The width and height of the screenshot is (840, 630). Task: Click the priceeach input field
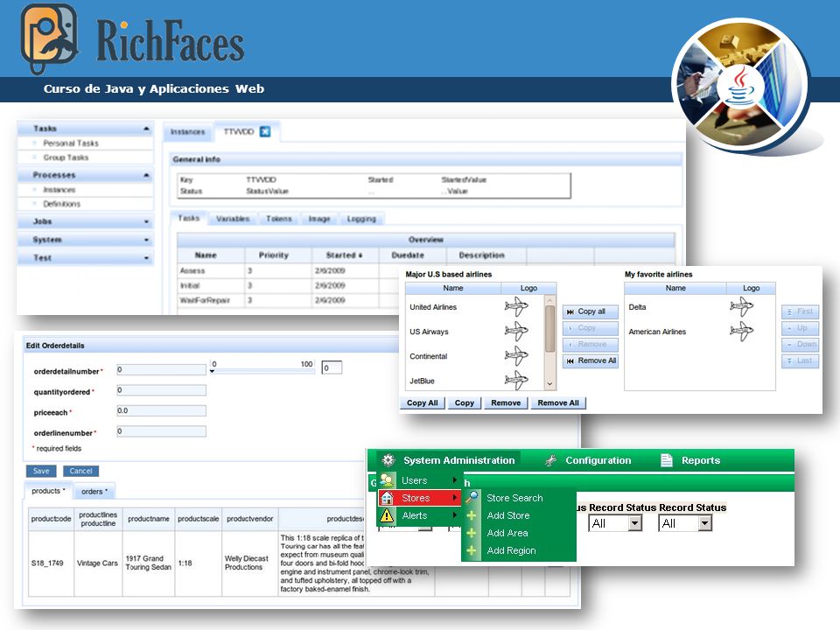pyautogui.click(x=161, y=411)
